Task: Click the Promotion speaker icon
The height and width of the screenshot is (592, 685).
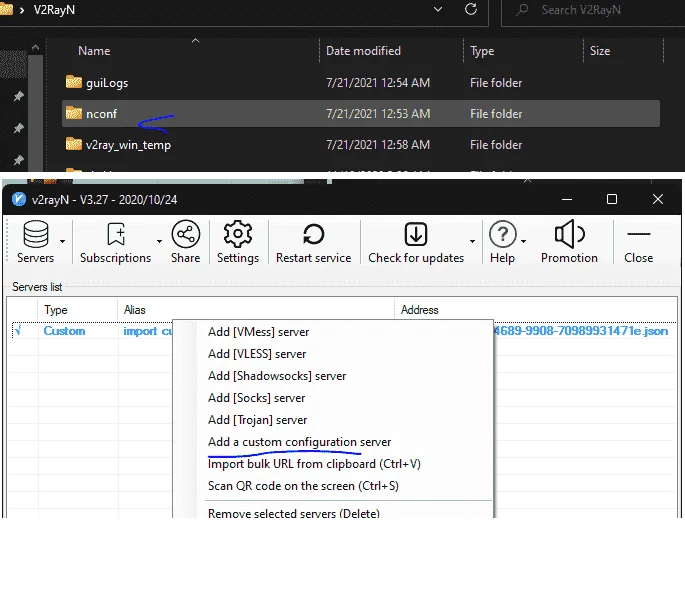Action: [x=569, y=234]
